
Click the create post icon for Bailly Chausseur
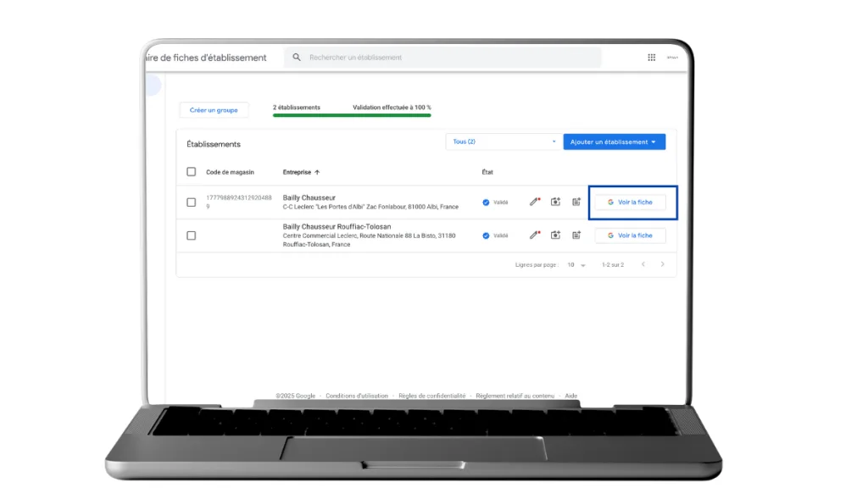pos(576,202)
